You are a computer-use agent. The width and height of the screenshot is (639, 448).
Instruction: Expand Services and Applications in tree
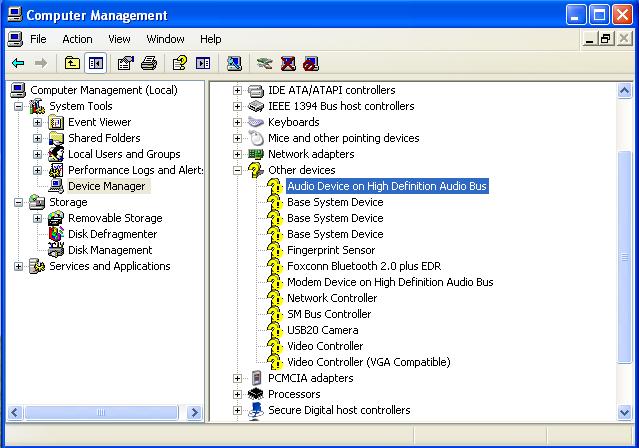pos(19,266)
